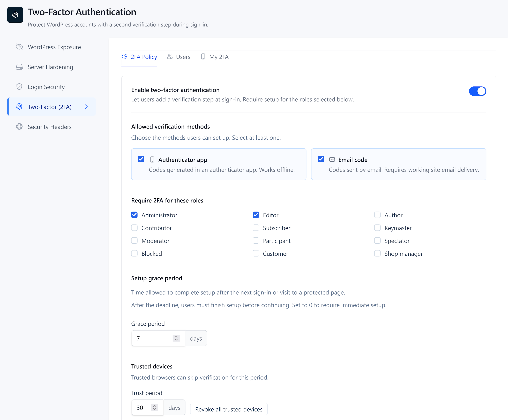Viewport: 508px width, 420px height.
Task: Click the gear icon on 2FA Policy tab
Action: [125, 57]
